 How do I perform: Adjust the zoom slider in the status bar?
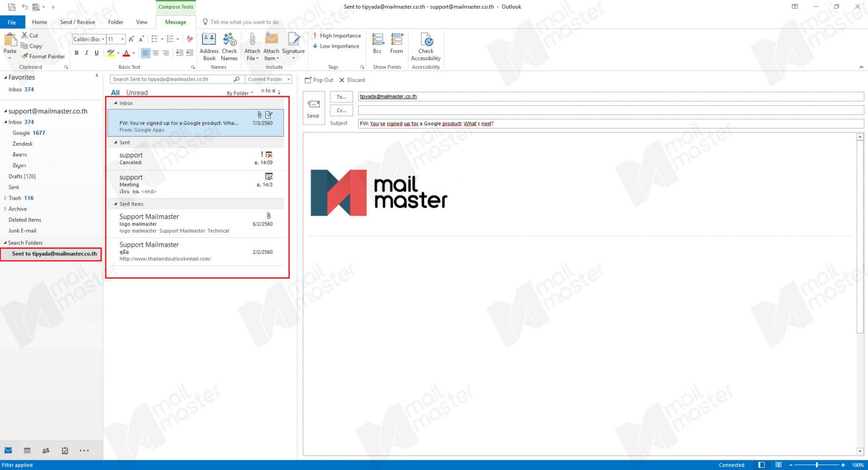click(x=816, y=465)
